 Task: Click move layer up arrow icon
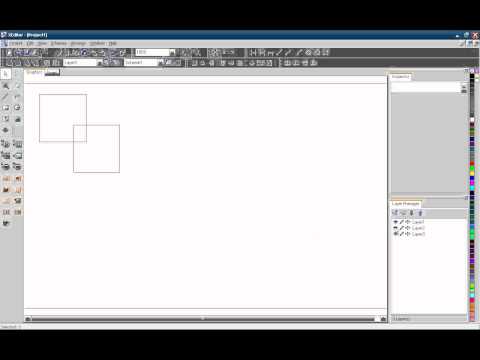click(420, 213)
